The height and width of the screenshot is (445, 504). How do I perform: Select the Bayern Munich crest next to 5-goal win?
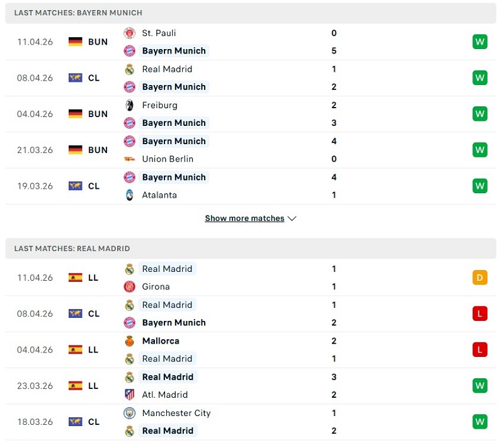(129, 51)
